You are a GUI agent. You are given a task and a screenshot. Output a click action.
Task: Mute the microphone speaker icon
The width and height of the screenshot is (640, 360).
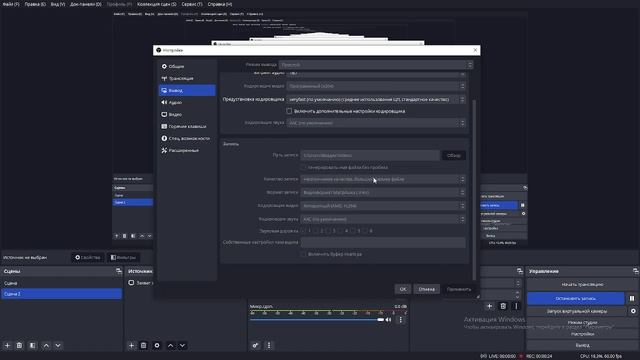[389, 320]
